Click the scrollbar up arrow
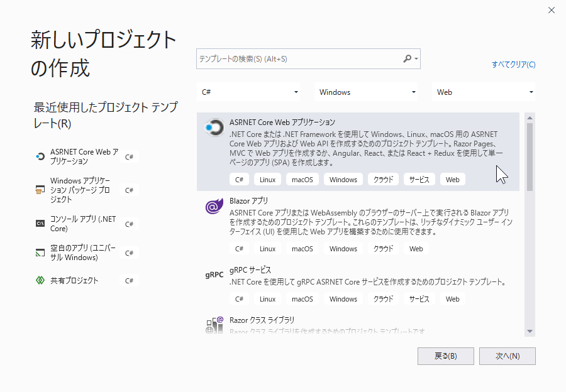 pos(530,118)
